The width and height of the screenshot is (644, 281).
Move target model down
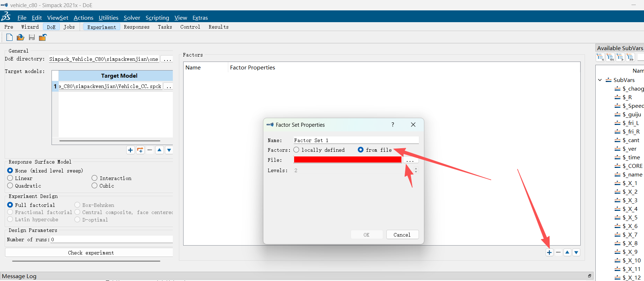169,150
